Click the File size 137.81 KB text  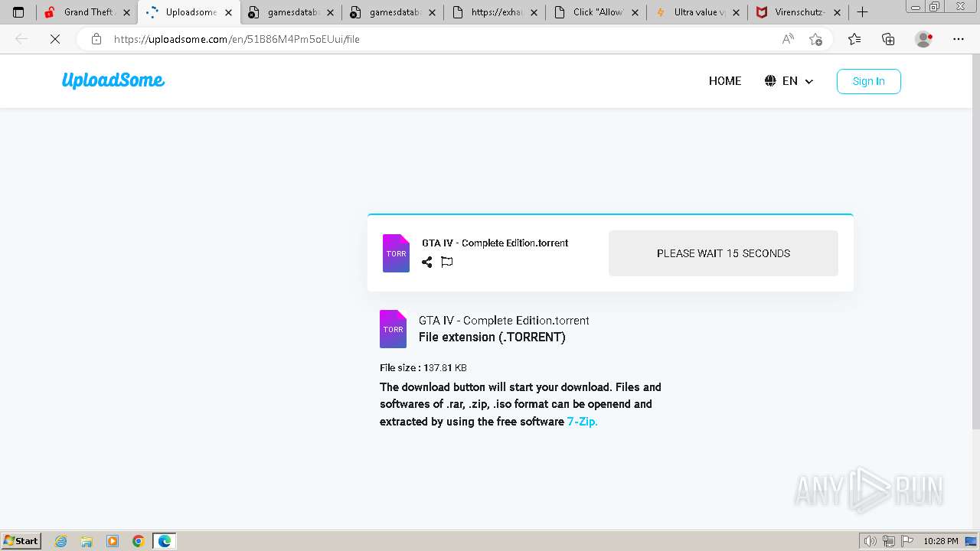pyautogui.click(x=423, y=368)
